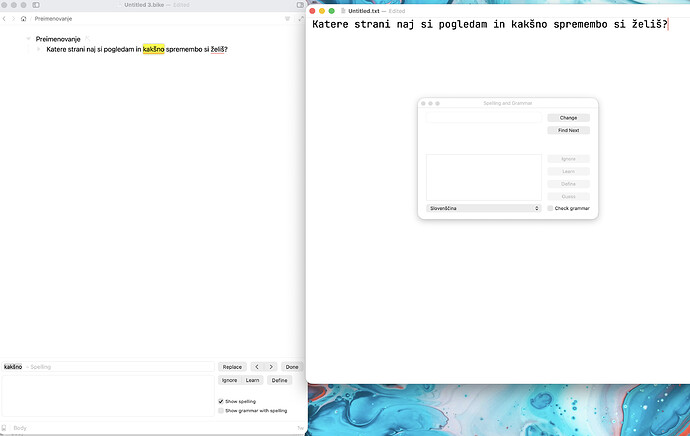The height and width of the screenshot is (436, 690).
Task: Click Define in Spelling and Grammar dialog
Action: pos(568,184)
